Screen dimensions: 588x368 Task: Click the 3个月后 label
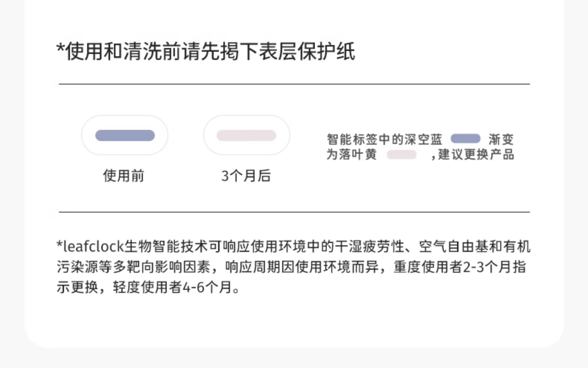coord(246,175)
